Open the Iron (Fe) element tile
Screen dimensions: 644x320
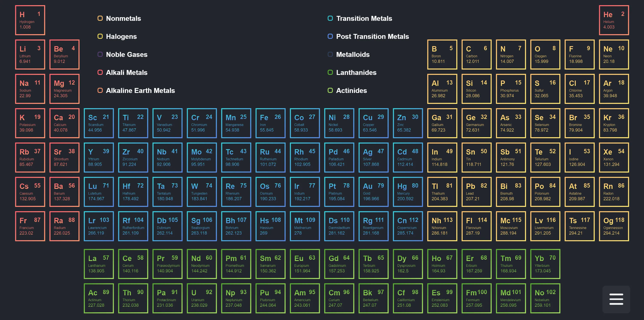(270, 123)
